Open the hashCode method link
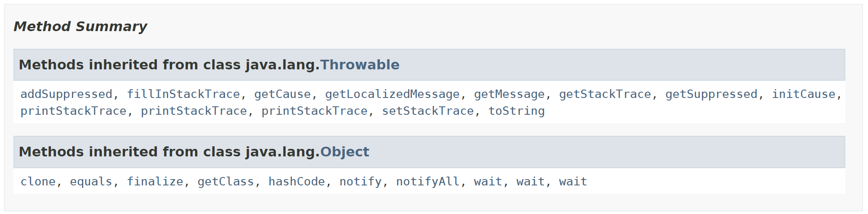Image resolution: width=868 pixels, height=214 pixels. click(296, 182)
